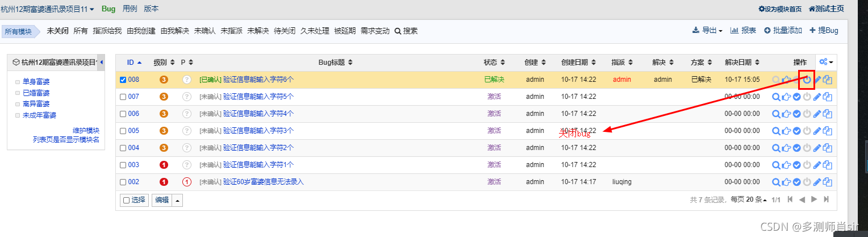The width and height of the screenshot is (868, 237).
Task: Open the 维护模块 link
Action: (x=86, y=130)
